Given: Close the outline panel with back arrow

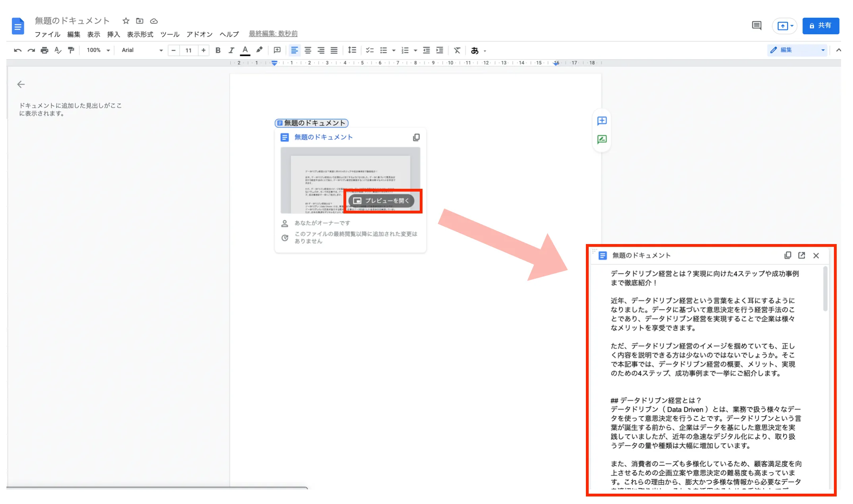Looking at the screenshot, I should pyautogui.click(x=21, y=84).
